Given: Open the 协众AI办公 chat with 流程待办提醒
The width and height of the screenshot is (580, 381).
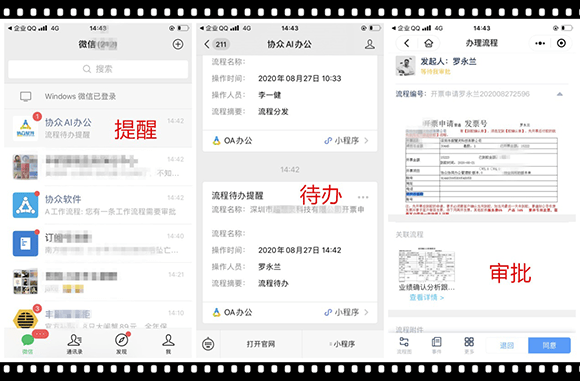Looking at the screenshot, I should pos(98,128).
